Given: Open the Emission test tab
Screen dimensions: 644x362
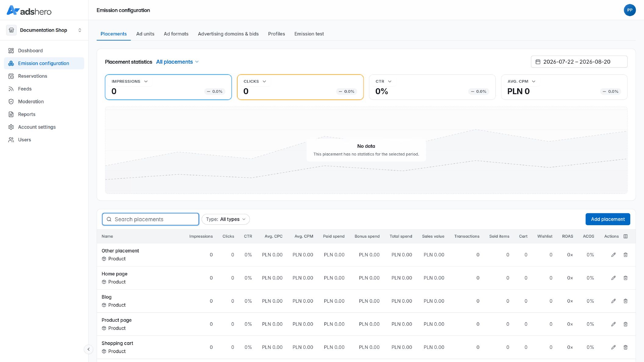Looking at the screenshot, I should pyautogui.click(x=309, y=34).
